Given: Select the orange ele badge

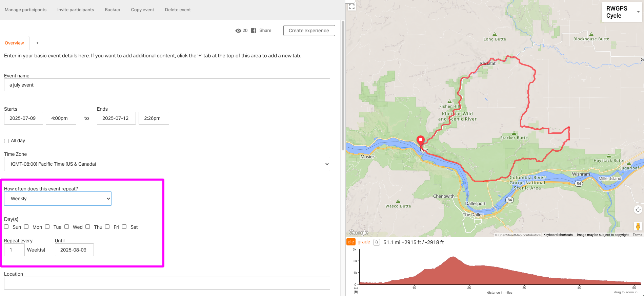Looking at the screenshot, I should 351,242.
